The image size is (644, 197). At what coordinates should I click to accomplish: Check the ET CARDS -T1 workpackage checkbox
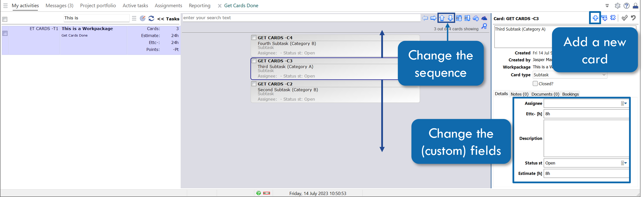tap(5, 33)
